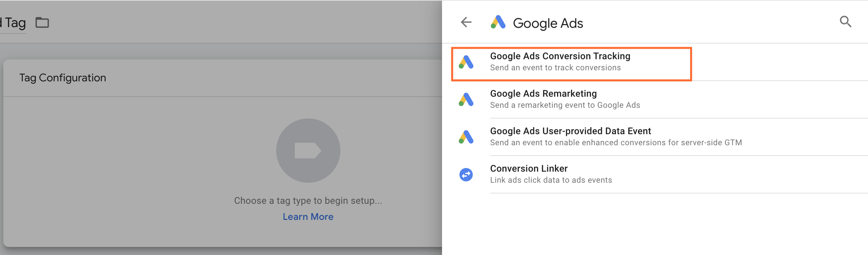Click "Send an event to track conversions" description

click(555, 68)
